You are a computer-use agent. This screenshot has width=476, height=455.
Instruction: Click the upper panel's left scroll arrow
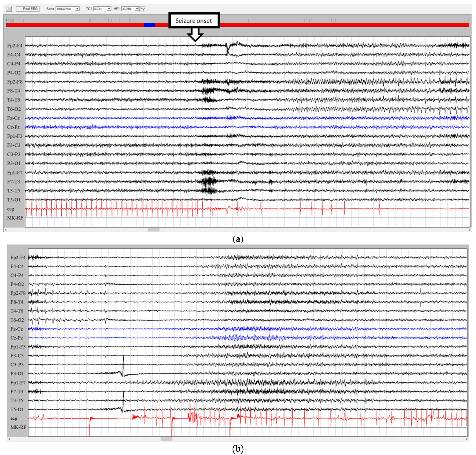click(6, 230)
